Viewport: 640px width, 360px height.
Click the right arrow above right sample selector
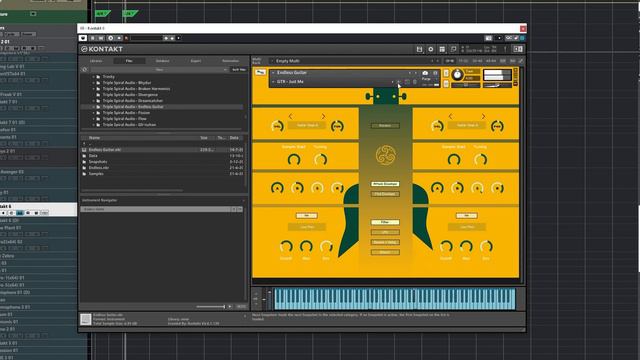tap(483, 116)
